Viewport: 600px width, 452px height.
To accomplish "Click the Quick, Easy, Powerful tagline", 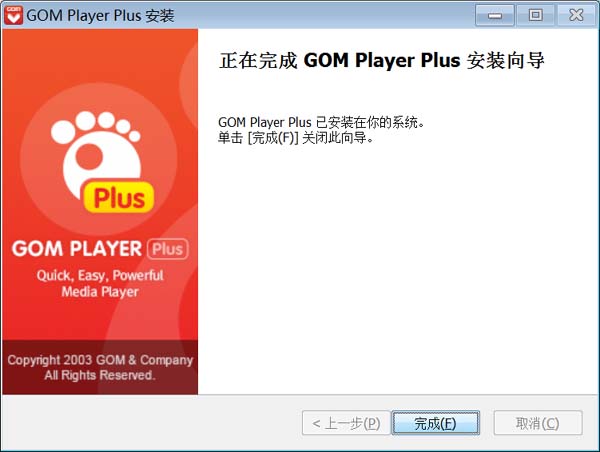I will click(100, 276).
